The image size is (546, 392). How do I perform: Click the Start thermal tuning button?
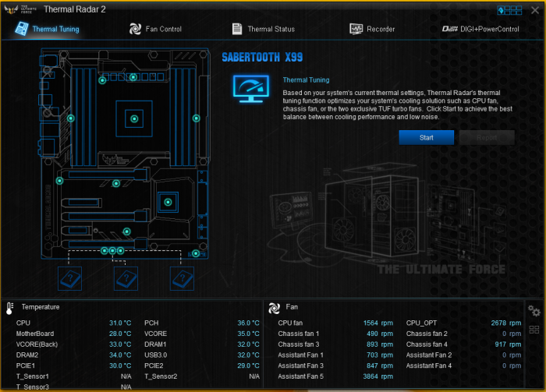tap(426, 137)
